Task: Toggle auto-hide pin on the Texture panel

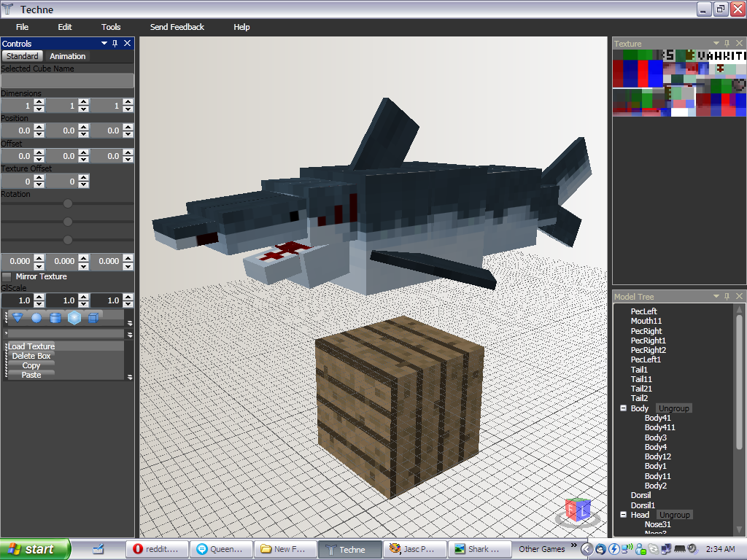Action: pyautogui.click(x=727, y=43)
